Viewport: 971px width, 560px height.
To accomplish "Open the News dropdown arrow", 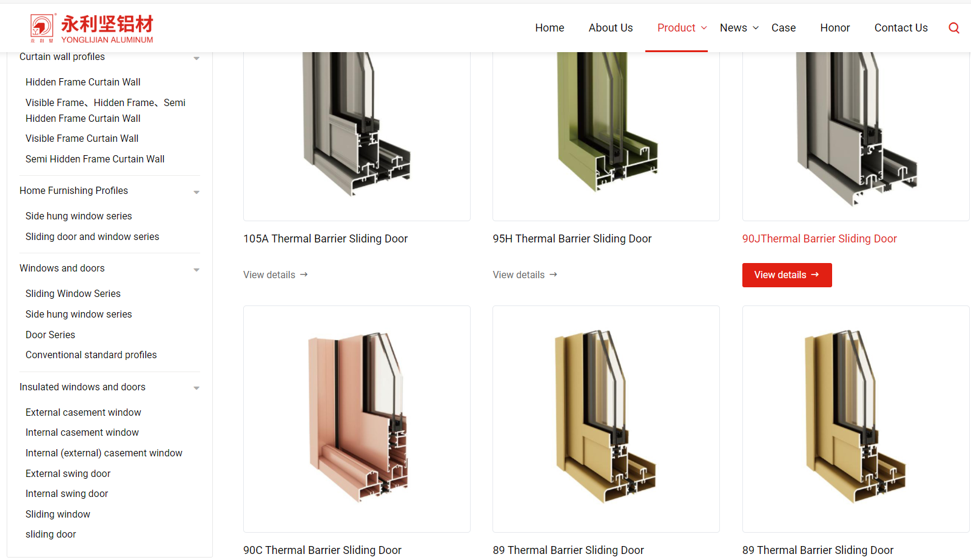I will click(x=756, y=28).
